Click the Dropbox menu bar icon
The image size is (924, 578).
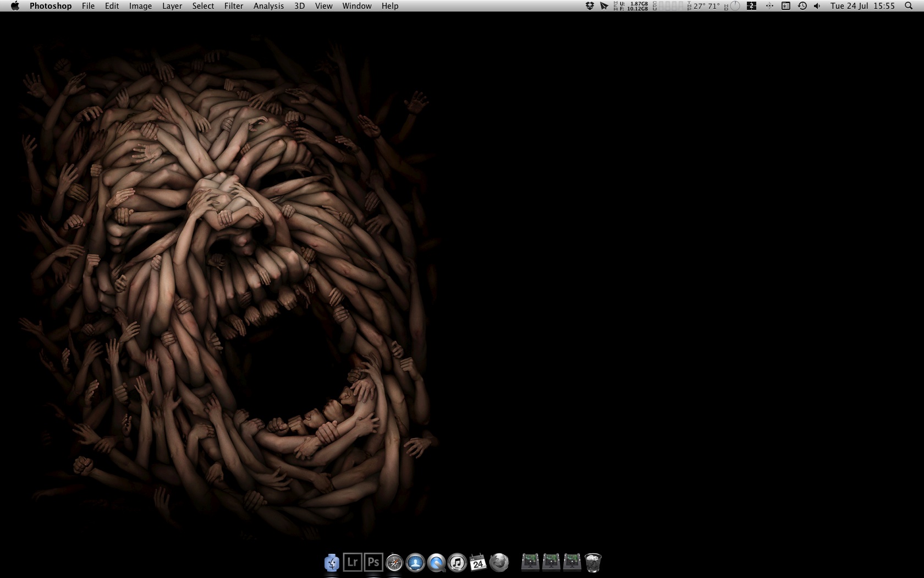pos(590,6)
